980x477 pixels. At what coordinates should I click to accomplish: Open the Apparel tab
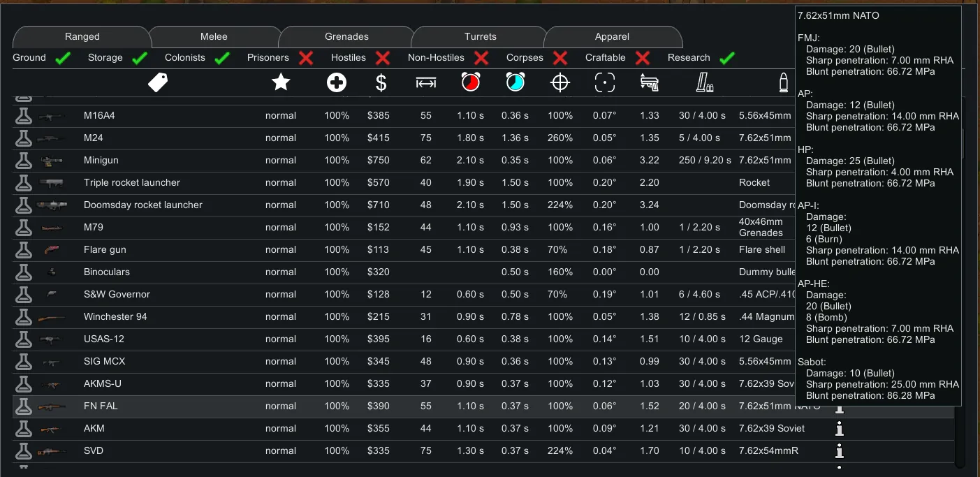612,36
